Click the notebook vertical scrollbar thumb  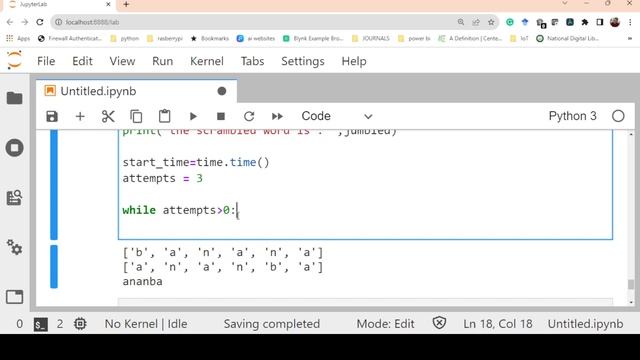[x=631, y=284]
